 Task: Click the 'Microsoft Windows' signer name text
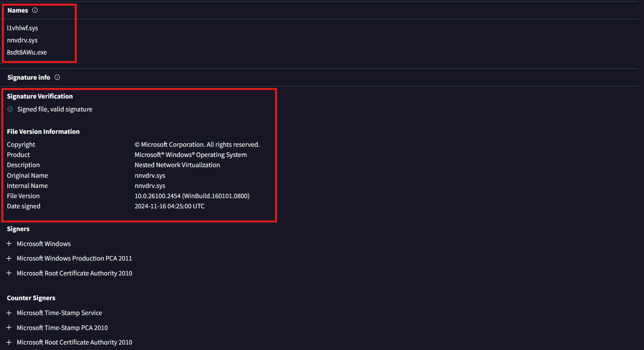(44, 244)
